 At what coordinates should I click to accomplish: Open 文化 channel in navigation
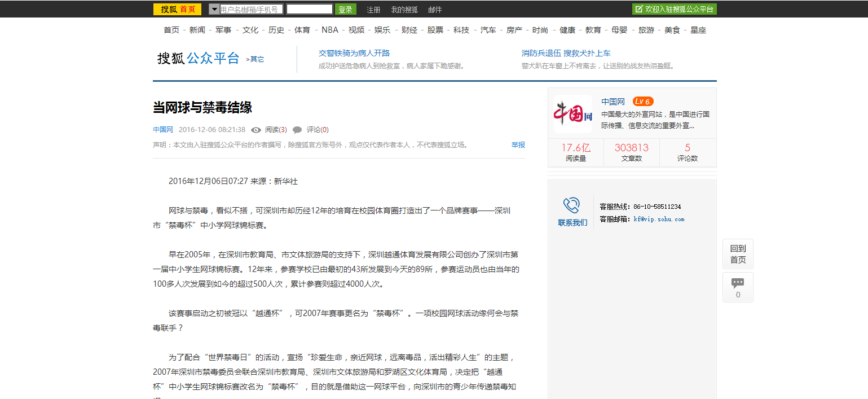[x=250, y=30]
